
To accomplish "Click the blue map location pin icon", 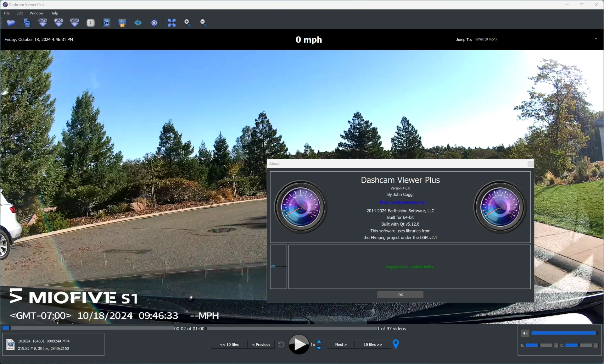I will click(396, 344).
